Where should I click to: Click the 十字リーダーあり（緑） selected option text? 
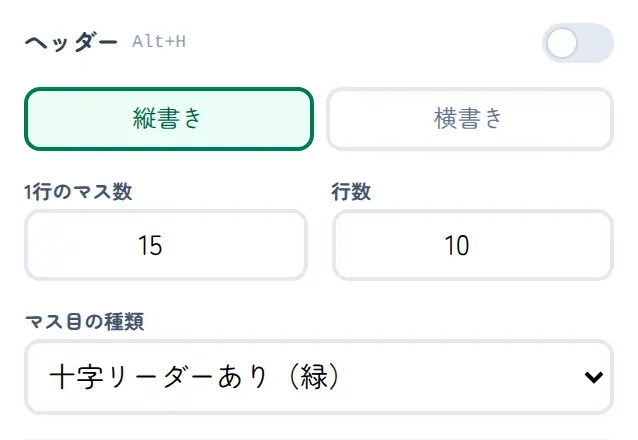pyautogui.click(x=194, y=377)
